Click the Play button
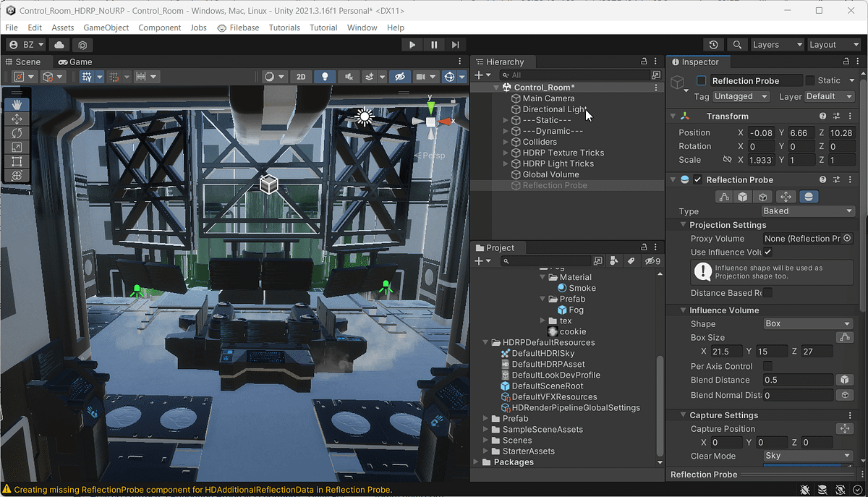 [x=412, y=44]
